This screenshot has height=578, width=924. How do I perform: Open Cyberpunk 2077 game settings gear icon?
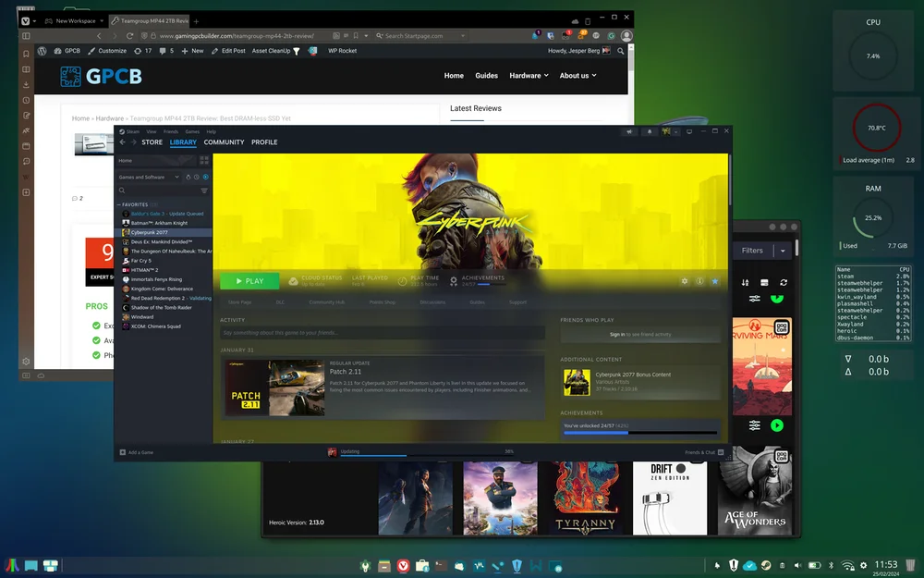684,281
